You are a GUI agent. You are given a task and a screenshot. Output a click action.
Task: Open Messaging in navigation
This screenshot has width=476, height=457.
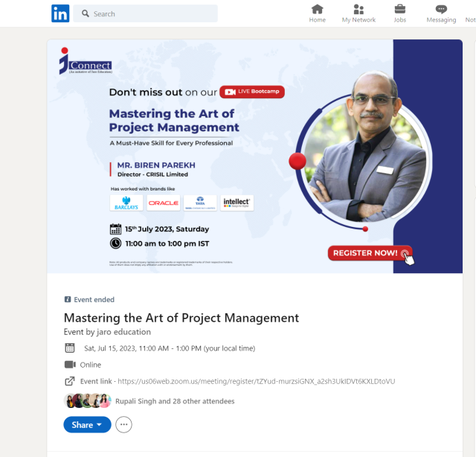pyautogui.click(x=441, y=13)
